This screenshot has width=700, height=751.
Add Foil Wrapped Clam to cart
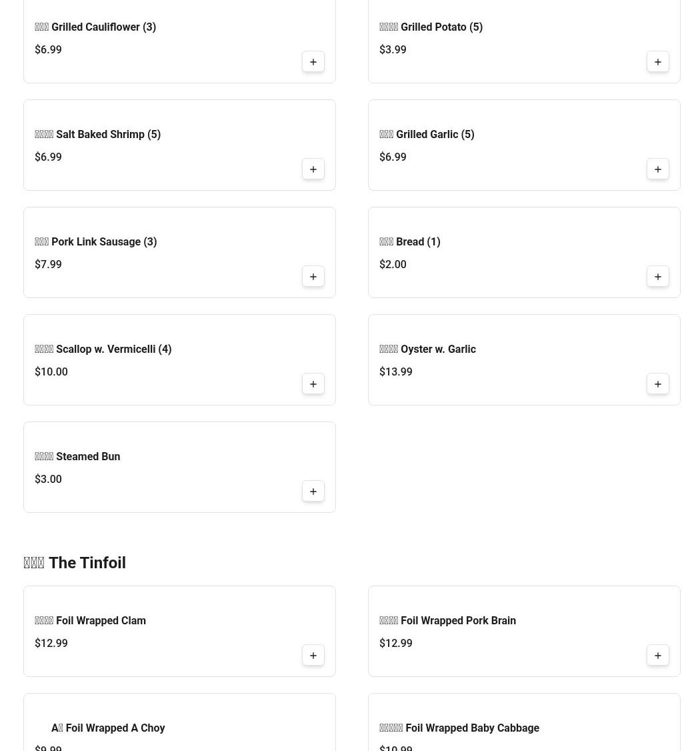click(x=313, y=656)
